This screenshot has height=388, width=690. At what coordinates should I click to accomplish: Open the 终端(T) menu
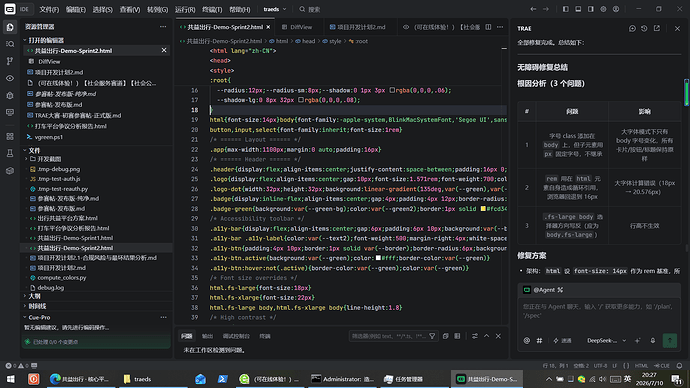pos(212,9)
